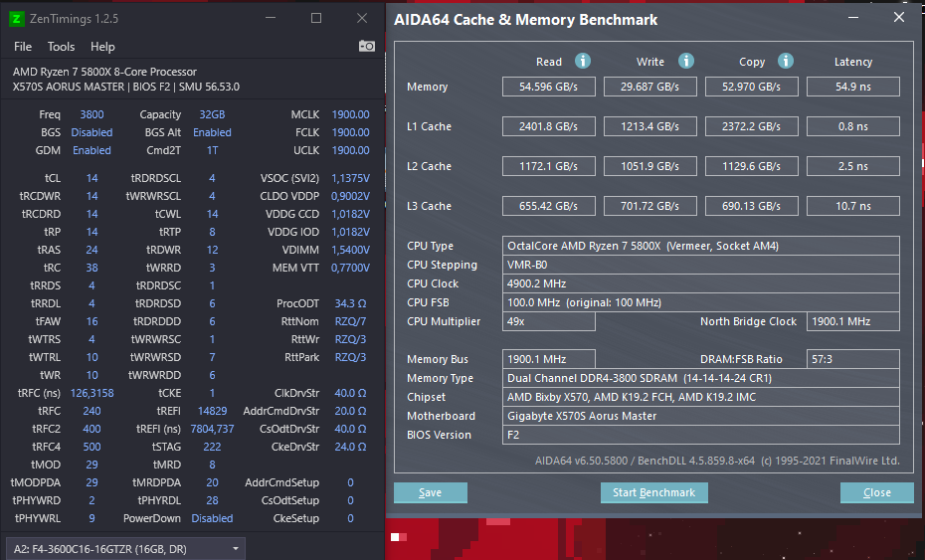Image resolution: width=925 pixels, height=560 pixels.
Task: Open the Tools menu in ZenTimings
Action: click(61, 47)
